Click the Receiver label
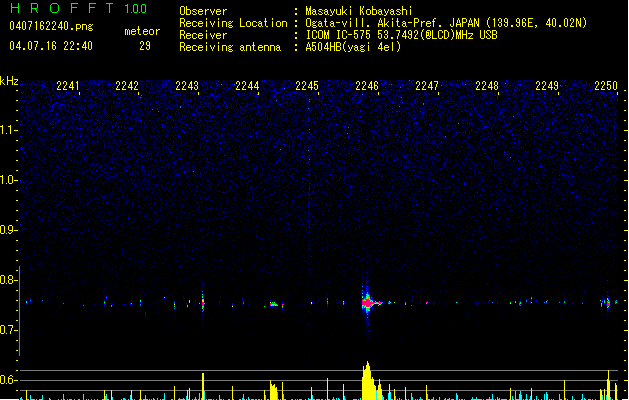This screenshot has width=629, height=400. 203,35
